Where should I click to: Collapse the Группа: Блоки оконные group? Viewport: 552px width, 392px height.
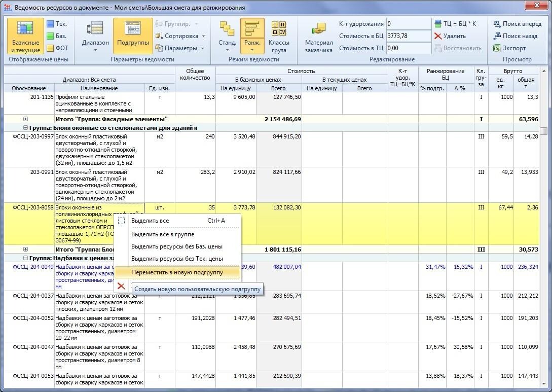click(25, 128)
